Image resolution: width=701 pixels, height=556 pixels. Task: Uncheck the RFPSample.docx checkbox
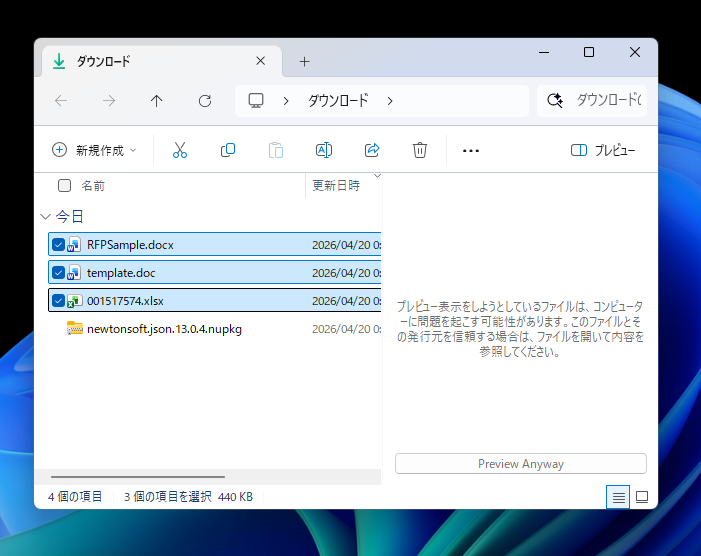[58, 244]
